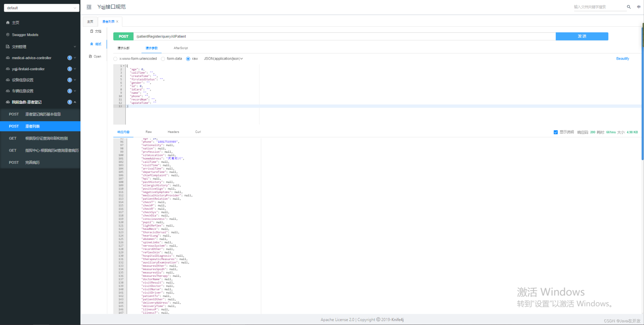
Task: Open GET 根据身份证查询年龄和性别 endpoint
Action: 40,138
